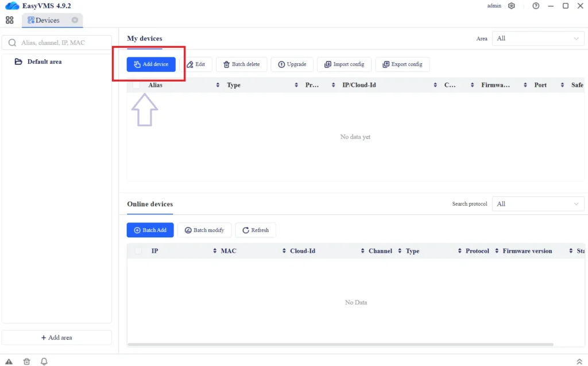Tick the select-all checkbox in Online devices
The image size is (588, 366).
[x=138, y=251]
